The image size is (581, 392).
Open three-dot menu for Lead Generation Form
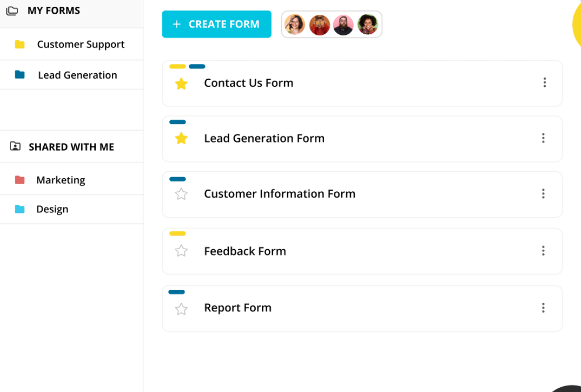tap(543, 138)
